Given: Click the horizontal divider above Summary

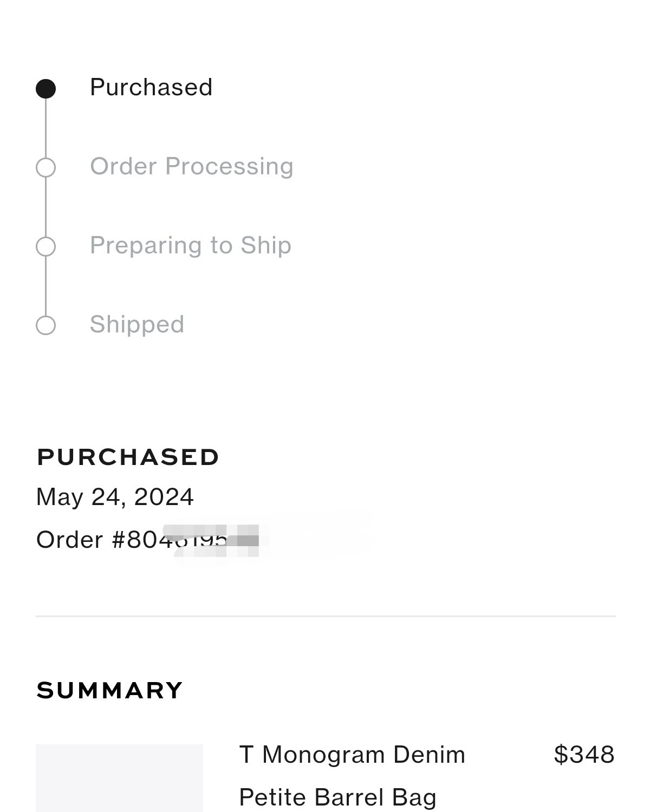Looking at the screenshot, I should coord(325,616).
